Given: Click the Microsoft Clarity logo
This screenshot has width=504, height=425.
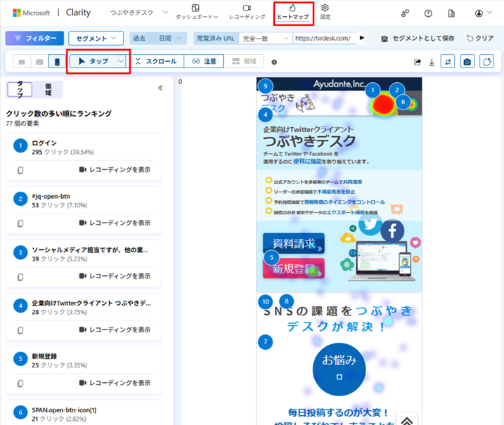Looking at the screenshot, I should click(51, 13).
